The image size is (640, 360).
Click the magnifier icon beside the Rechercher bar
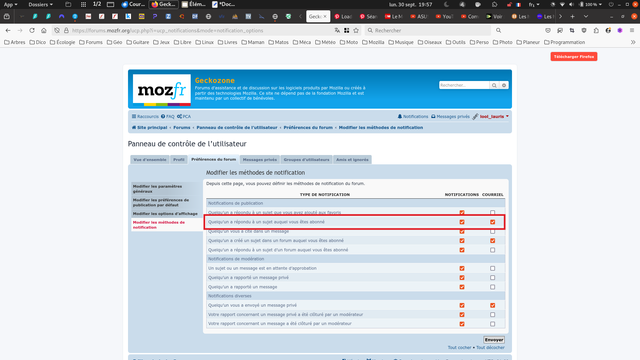(498, 31)
